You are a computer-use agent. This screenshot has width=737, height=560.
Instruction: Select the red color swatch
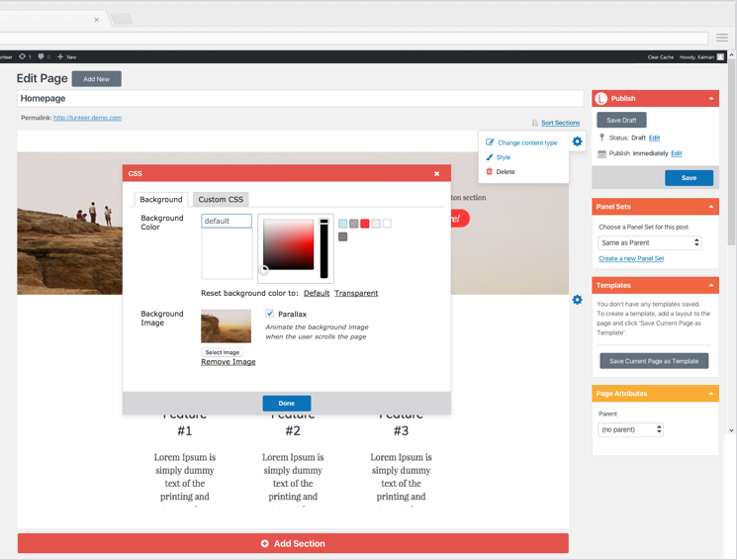365,224
